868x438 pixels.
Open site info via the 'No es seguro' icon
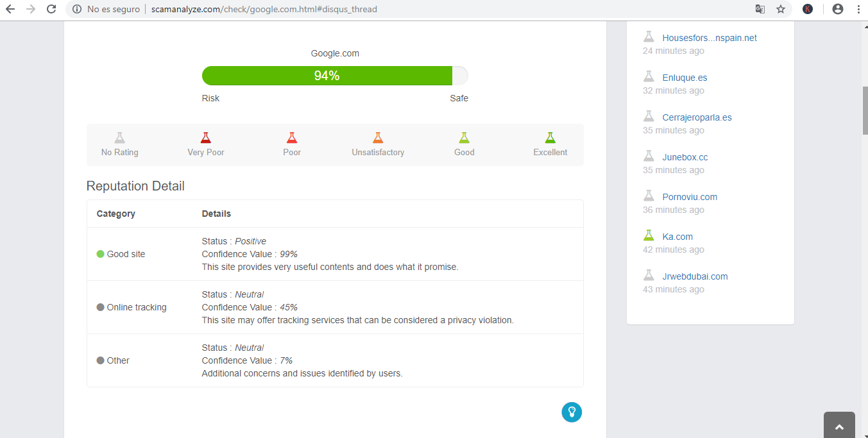(77, 9)
